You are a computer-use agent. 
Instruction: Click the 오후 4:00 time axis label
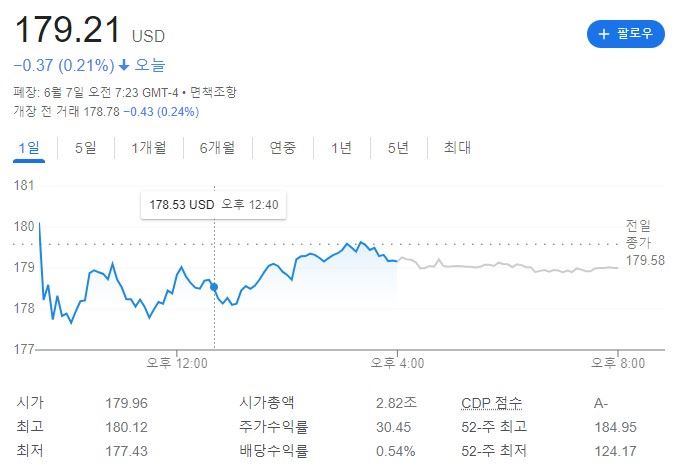(398, 363)
